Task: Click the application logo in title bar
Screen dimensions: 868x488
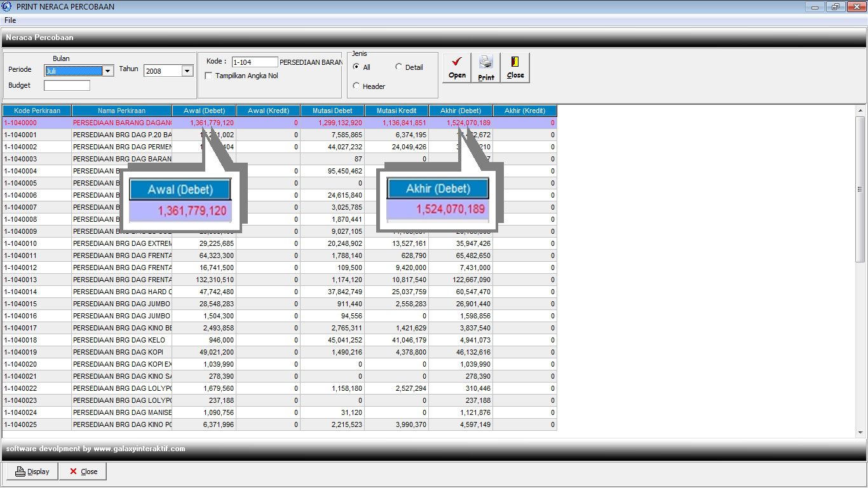Action: coord(7,6)
